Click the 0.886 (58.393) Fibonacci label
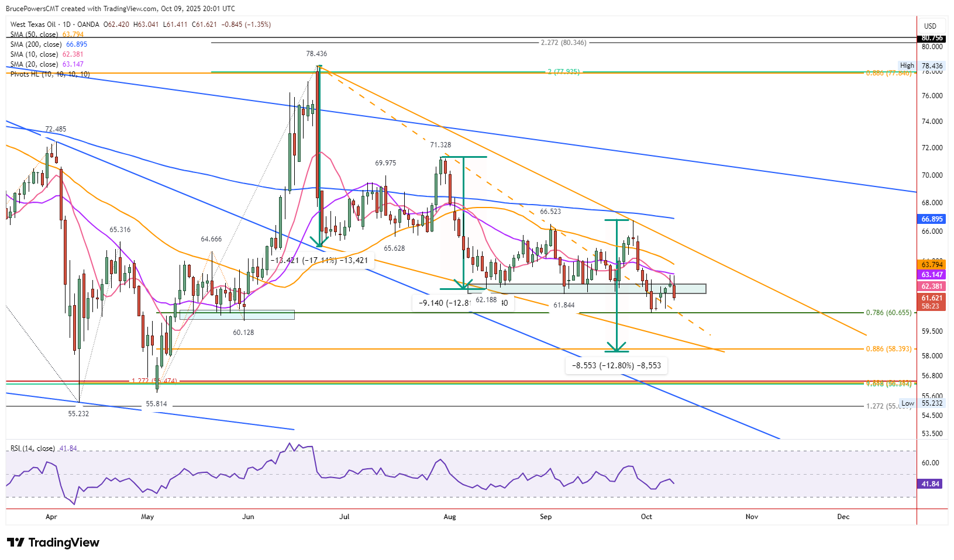This screenshot has height=560, width=954. (x=888, y=349)
